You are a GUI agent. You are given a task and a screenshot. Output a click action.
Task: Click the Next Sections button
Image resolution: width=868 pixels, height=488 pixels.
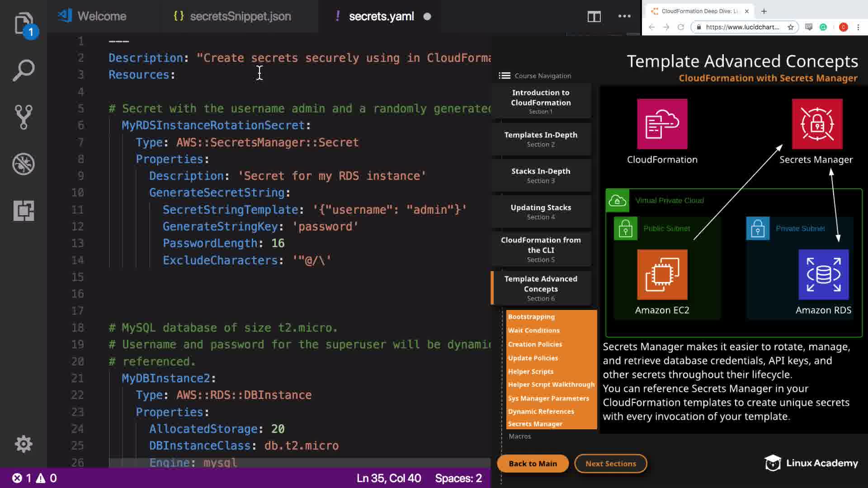tap(610, 464)
